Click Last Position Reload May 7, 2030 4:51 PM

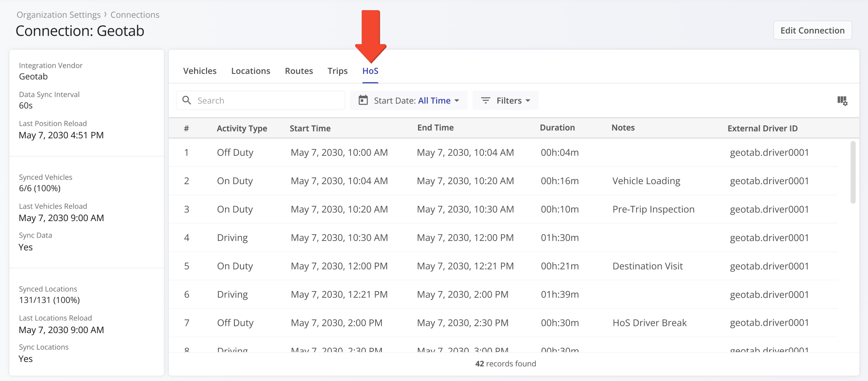click(61, 135)
